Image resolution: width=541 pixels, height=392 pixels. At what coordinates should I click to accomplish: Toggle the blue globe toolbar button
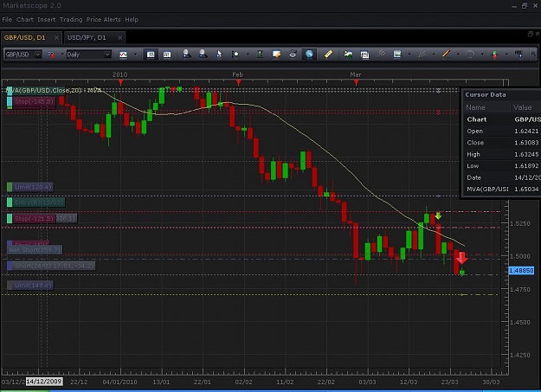(x=309, y=55)
